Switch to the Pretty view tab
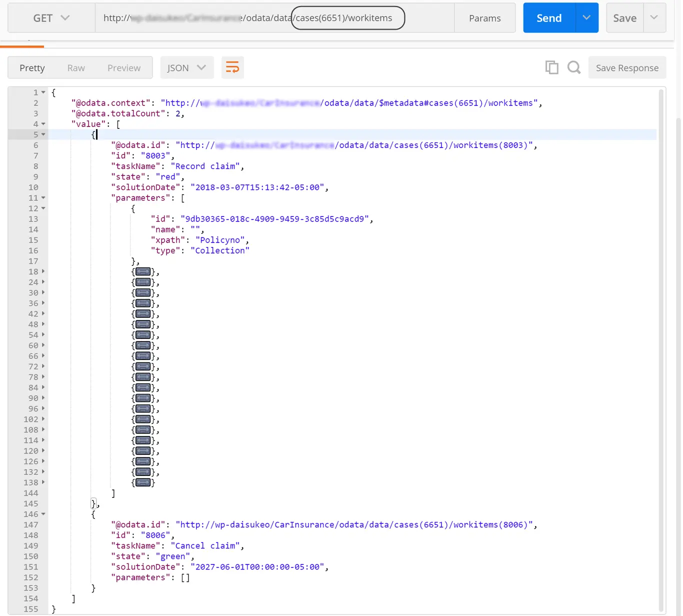 [x=32, y=67]
